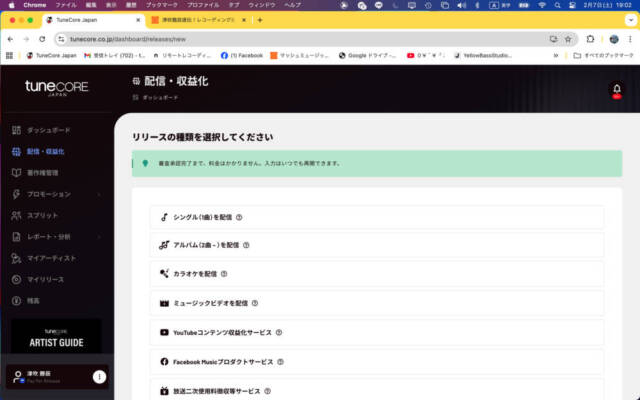The image size is (640, 400).
Task: Click the マイリリース sidebar icon
Action: (16, 279)
